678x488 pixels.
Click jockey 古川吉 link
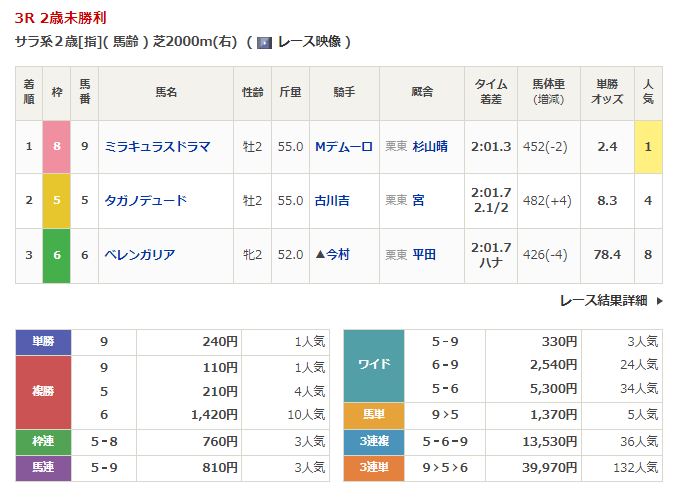point(331,201)
